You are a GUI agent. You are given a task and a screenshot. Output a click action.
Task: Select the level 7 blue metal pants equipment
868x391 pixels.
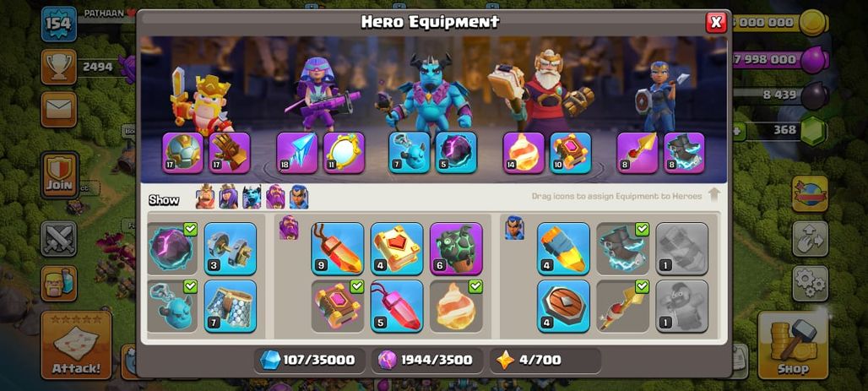(231, 306)
